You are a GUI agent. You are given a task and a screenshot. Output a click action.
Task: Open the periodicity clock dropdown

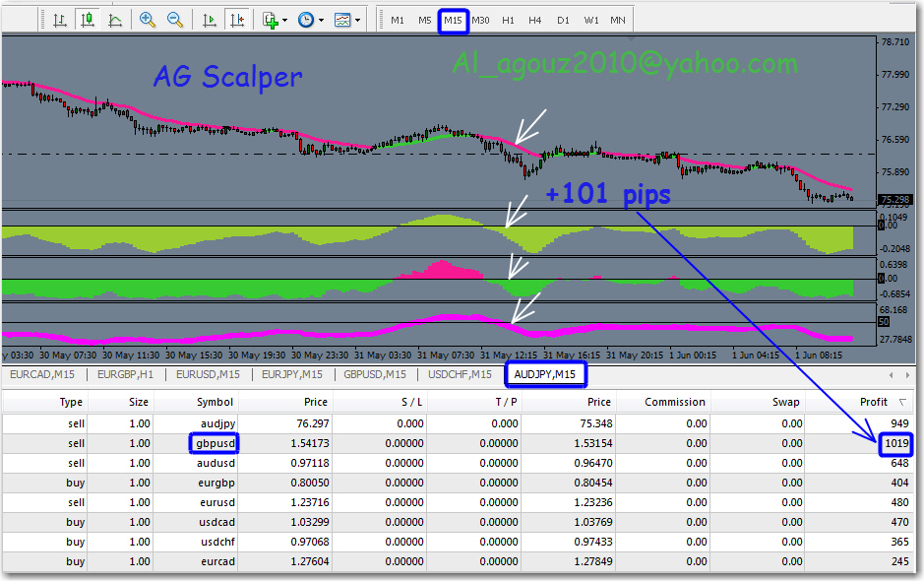(x=310, y=20)
